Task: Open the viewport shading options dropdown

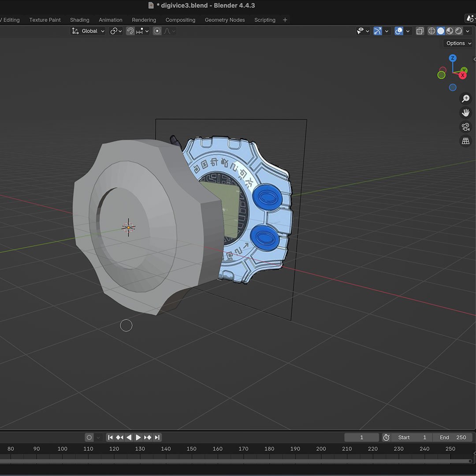Action: click(x=468, y=31)
